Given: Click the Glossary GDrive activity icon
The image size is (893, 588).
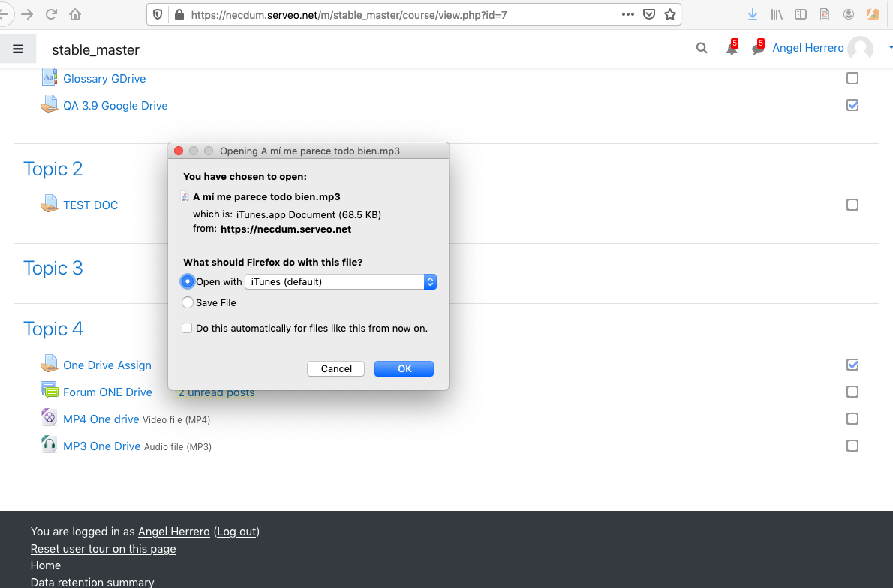Looking at the screenshot, I should pyautogui.click(x=50, y=77).
